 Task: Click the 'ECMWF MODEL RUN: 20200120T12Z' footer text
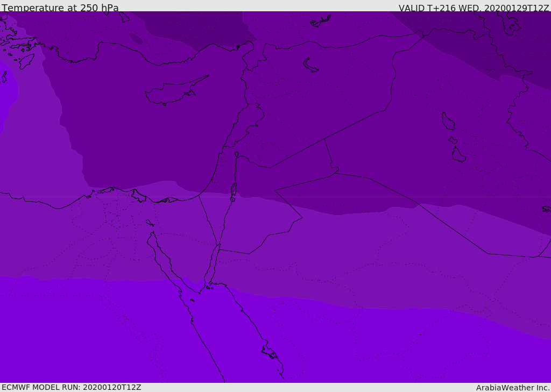[x=72, y=387]
